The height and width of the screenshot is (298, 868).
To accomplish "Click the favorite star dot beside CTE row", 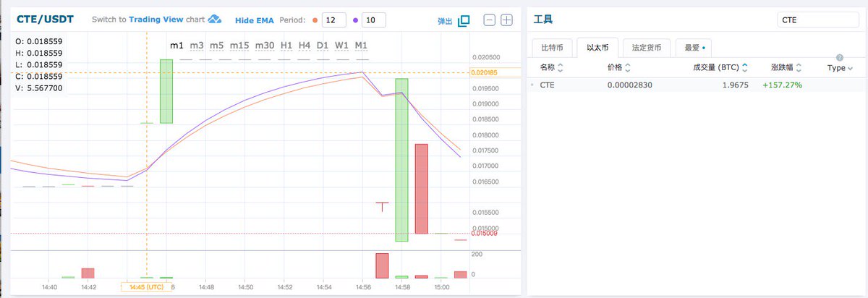I will click(x=533, y=85).
